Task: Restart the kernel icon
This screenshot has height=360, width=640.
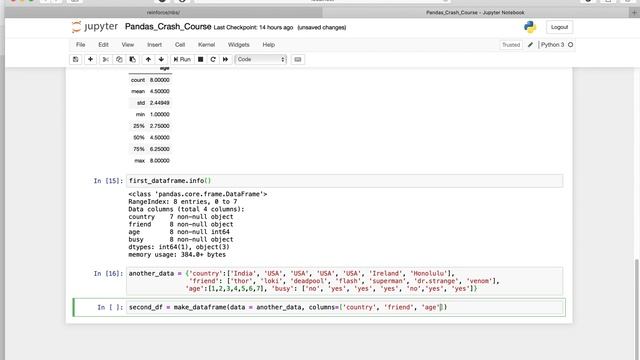Action: [x=213, y=59]
